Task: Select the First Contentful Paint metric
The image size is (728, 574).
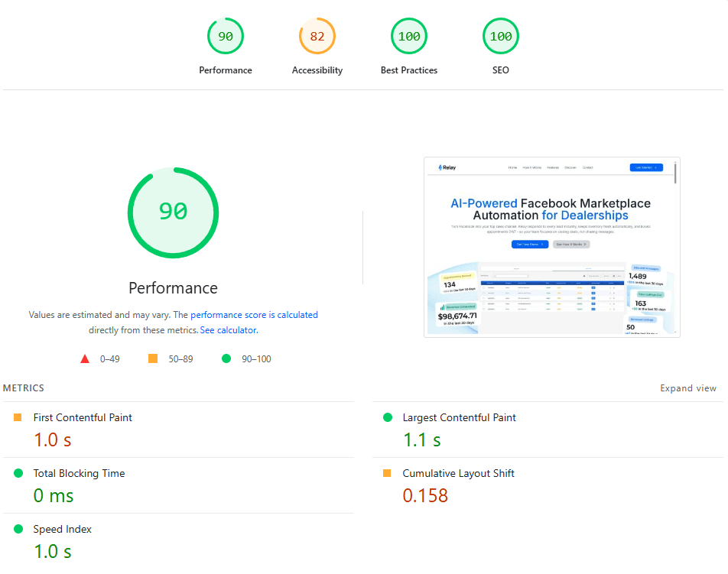Action: pyautogui.click(x=178, y=430)
